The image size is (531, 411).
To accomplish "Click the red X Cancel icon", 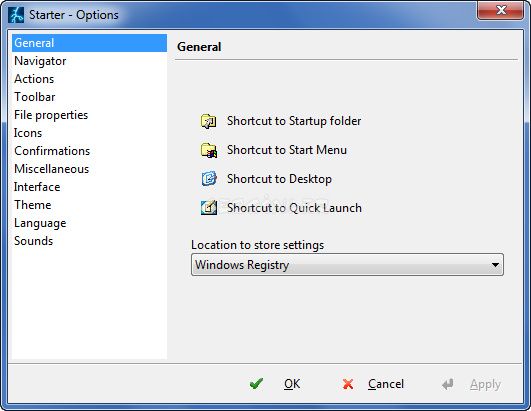I will point(348,384).
